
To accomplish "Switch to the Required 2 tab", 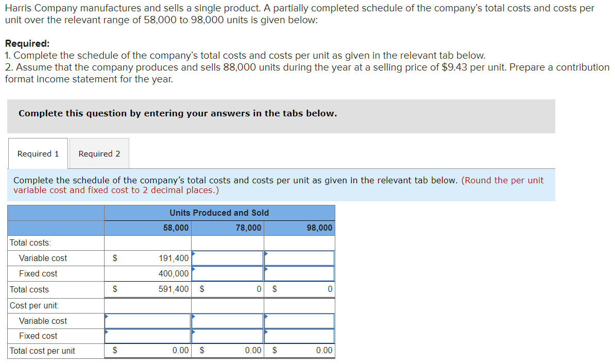I will 99,153.
